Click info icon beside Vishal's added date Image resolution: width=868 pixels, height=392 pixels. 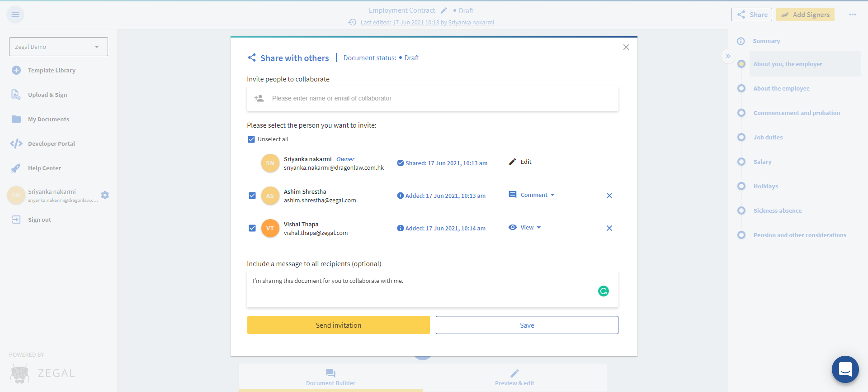[400, 228]
